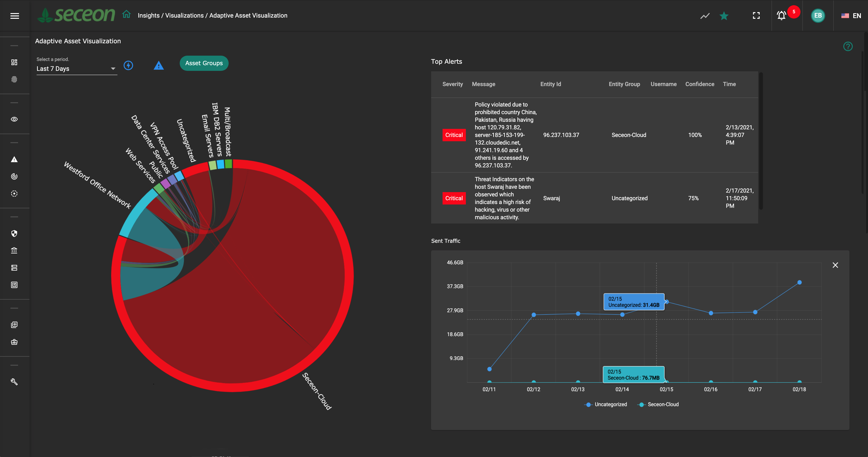
Task: Open the wrench tools icon in sidebar
Action: [x=14, y=382]
